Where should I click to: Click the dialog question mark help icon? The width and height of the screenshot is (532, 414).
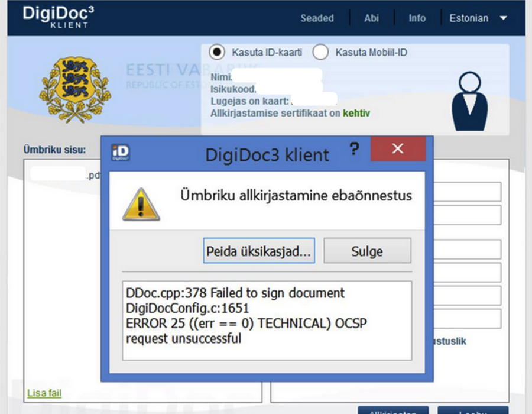(354, 148)
